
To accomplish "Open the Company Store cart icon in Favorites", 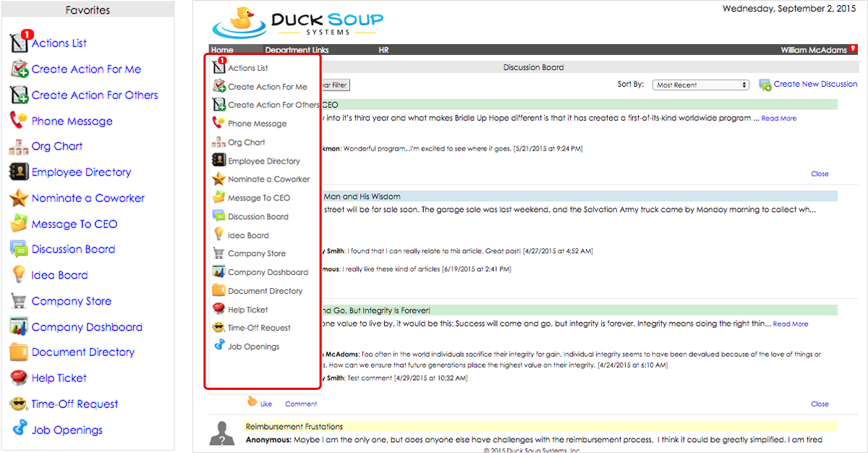I will click(x=19, y=301).
